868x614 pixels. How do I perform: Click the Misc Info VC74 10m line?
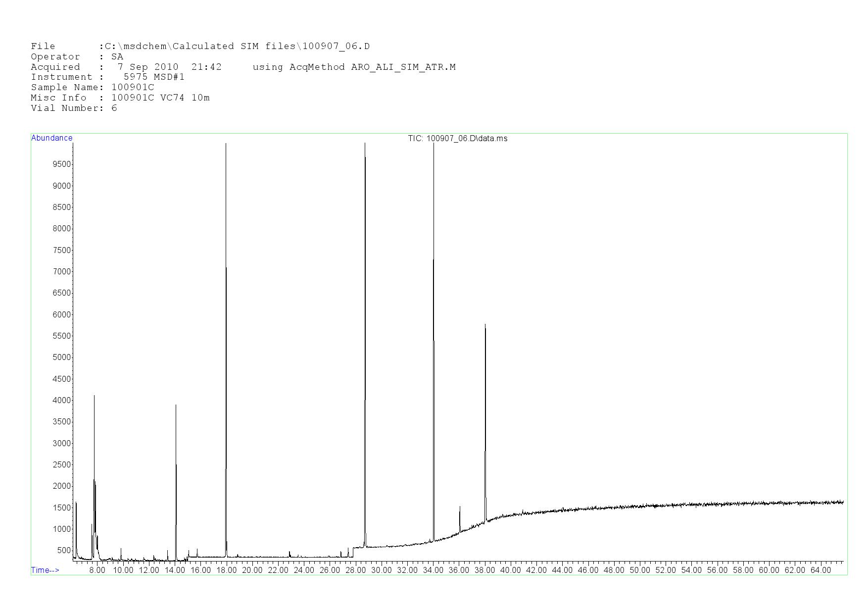tap(120, 98)
